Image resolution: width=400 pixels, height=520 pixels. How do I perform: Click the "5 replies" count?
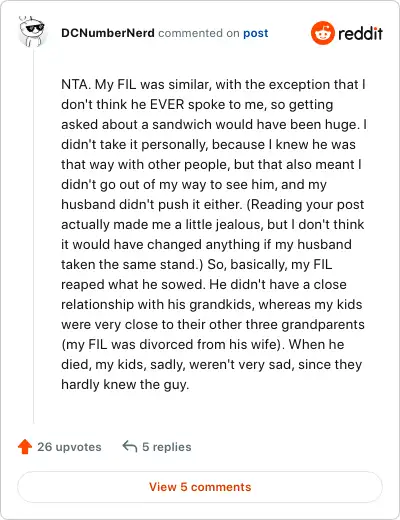pos(167,447)
